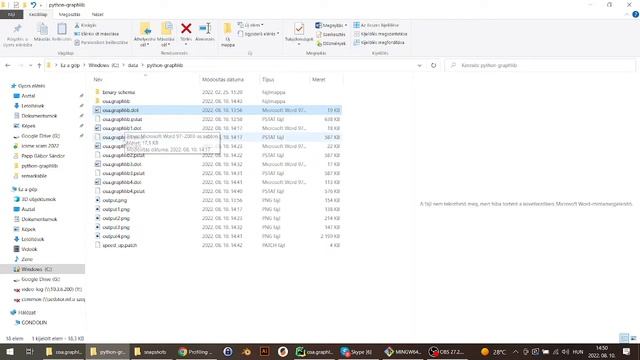Viewport: 640px width, 360px height.
Task: Show hidden system tray icons chevron
Action: 516,351
